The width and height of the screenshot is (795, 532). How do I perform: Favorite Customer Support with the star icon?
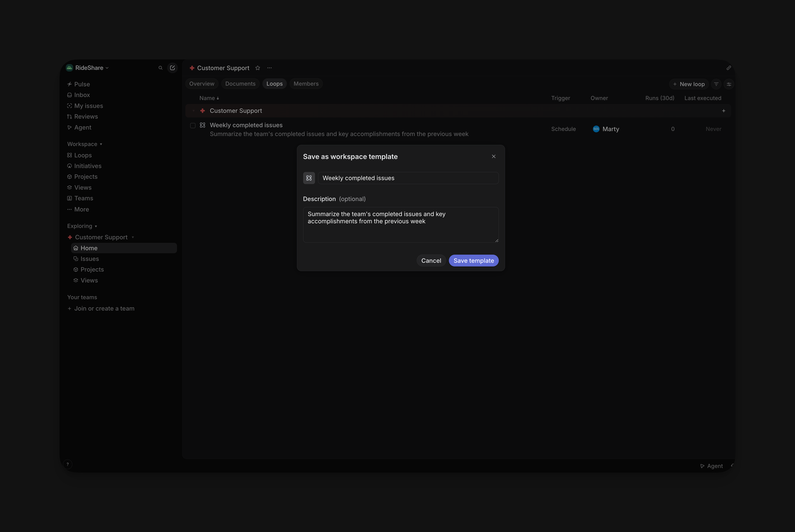pos(258,68)
